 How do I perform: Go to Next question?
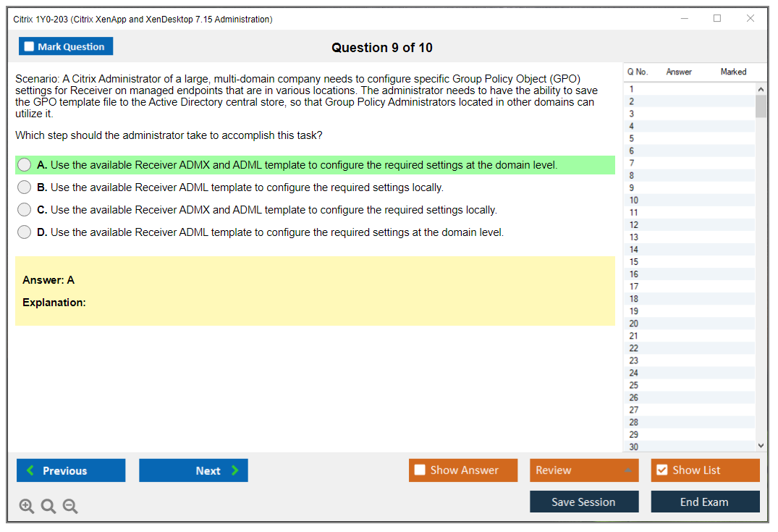pyautogui.click(x=193, y=470)
